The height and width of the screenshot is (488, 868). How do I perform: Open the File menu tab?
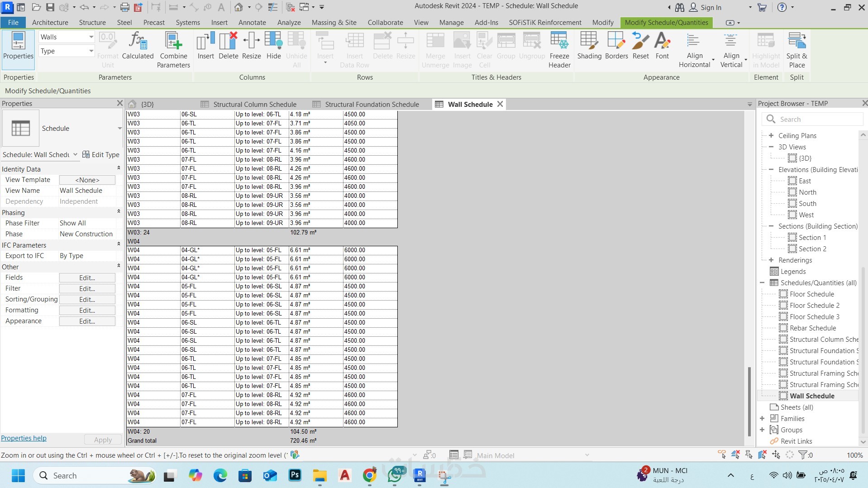tap(13, 22)
